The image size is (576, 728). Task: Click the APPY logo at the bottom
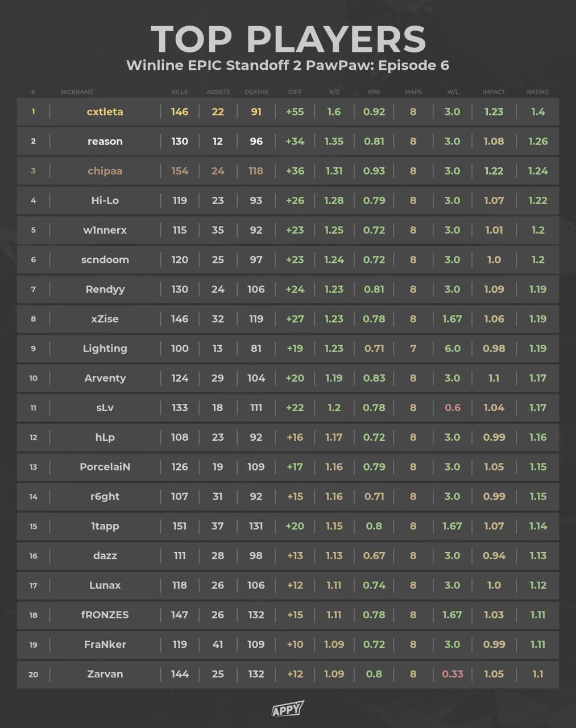[288, 709]
